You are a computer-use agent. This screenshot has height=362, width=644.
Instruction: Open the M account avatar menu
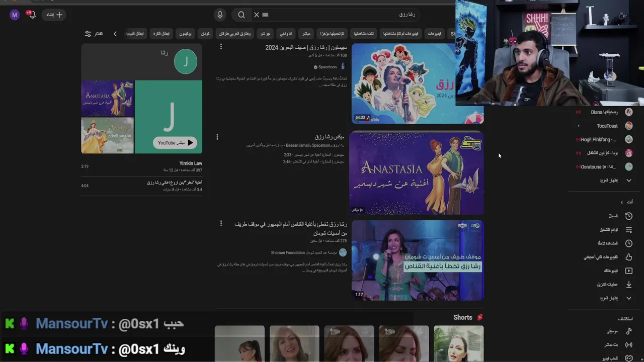(x=15, y=15)
